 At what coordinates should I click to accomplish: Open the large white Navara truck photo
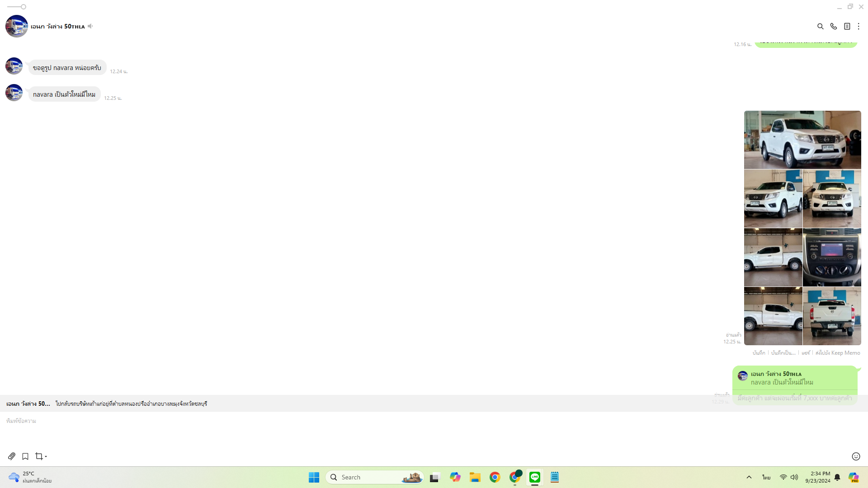pos(802,140)
